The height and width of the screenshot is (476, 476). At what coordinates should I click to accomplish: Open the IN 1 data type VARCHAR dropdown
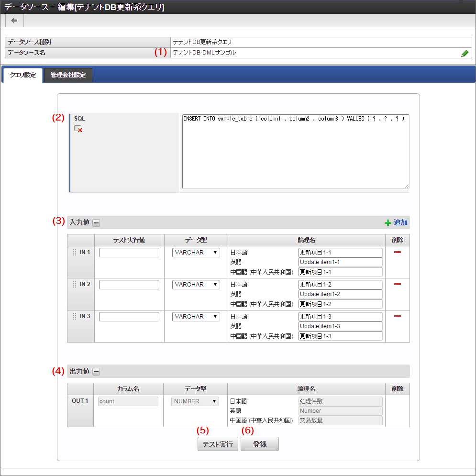point(196,253)
